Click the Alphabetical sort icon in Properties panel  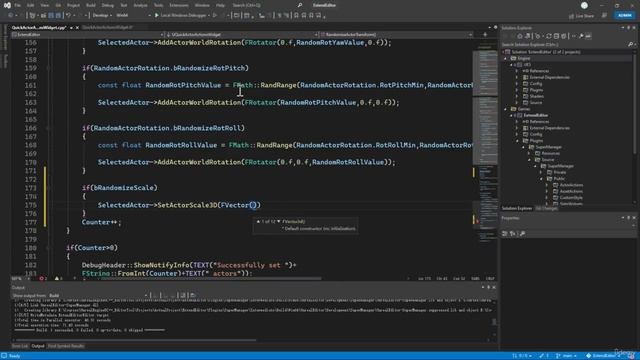tap(513, 233)
